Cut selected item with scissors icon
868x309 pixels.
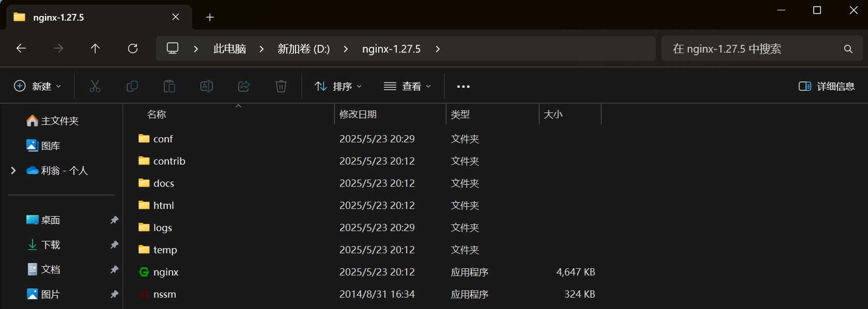coord(95,86)
